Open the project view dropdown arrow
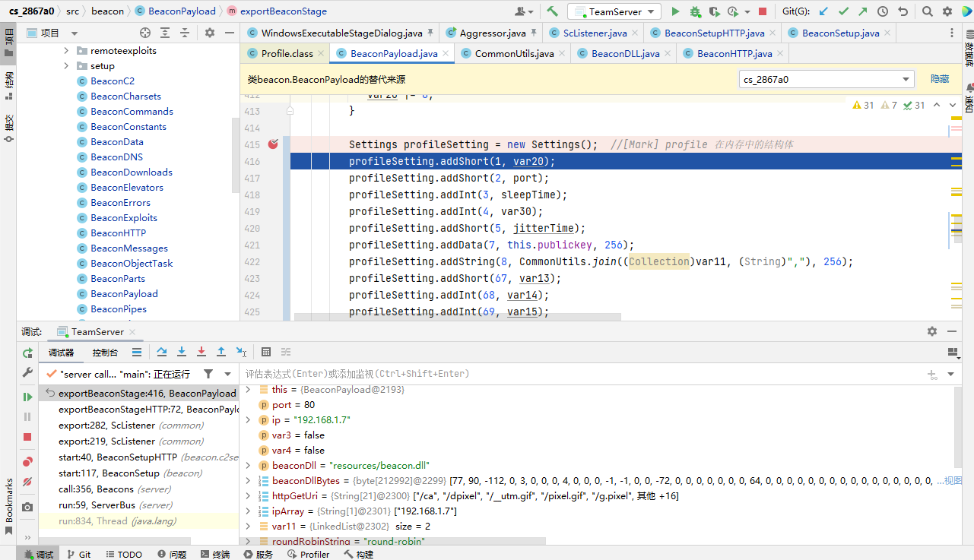Image resolution: width=974 pixels, height=560 pixels. click(x=75, y=33)
